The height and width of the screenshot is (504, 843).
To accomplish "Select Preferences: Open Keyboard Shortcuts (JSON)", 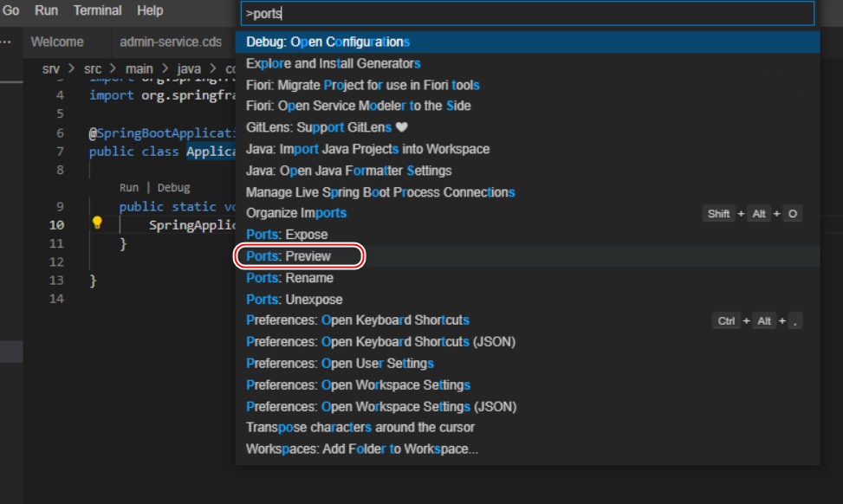I will point(528,342).
